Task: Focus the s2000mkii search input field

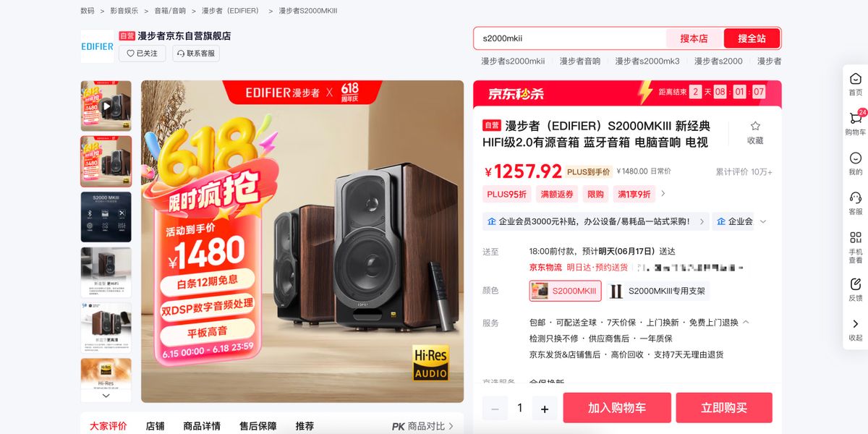Action: [570, 38]
